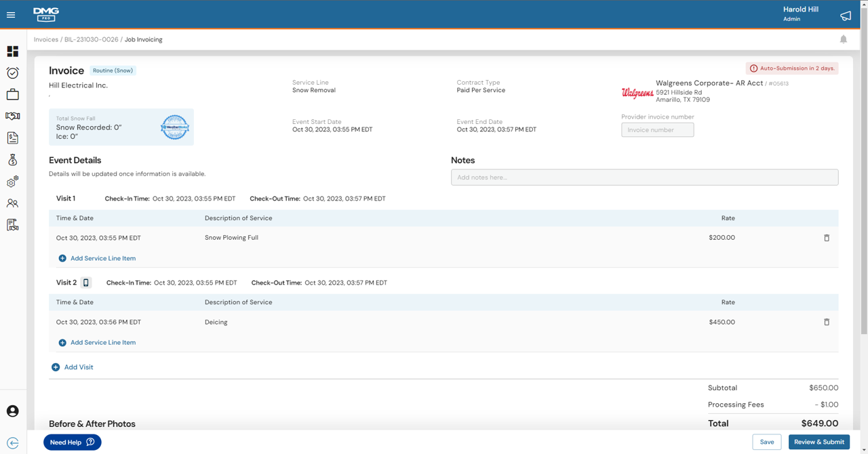868x454 pixels.
Task: Open the invoice document icon in the sidebar
Action: pyautogui.click(x=12, y=138)
